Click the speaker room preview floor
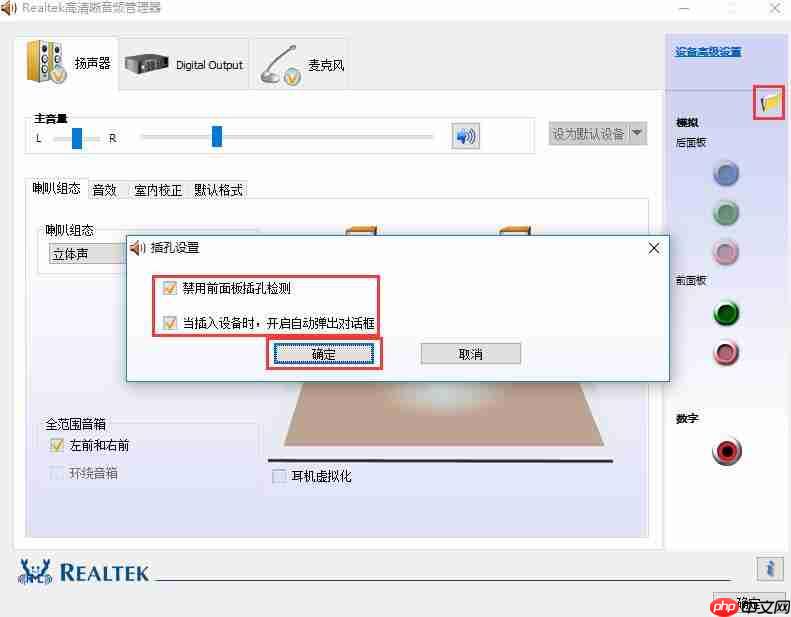The image size is (791, 617). point(444,414)
